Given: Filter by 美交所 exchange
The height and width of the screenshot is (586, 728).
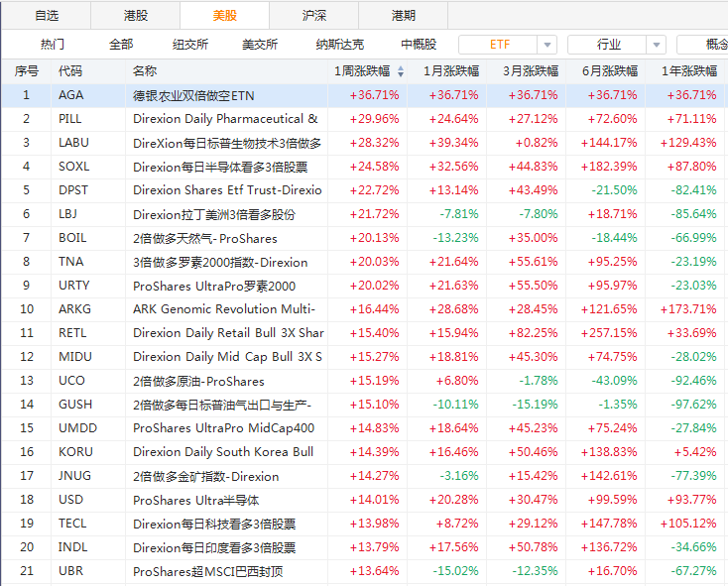Looking at the screenshot, I should tap(260, 45).
